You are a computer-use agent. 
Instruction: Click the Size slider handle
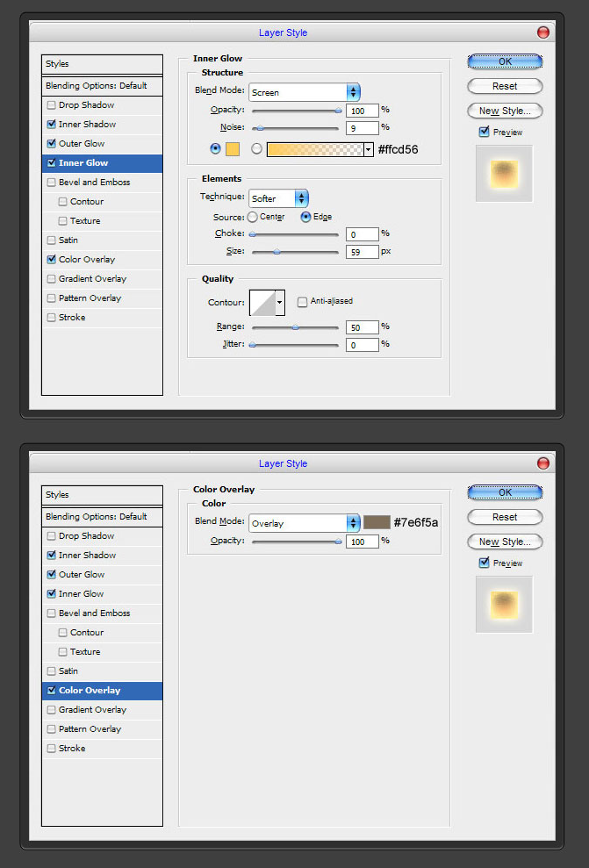(x=277, y=253)
